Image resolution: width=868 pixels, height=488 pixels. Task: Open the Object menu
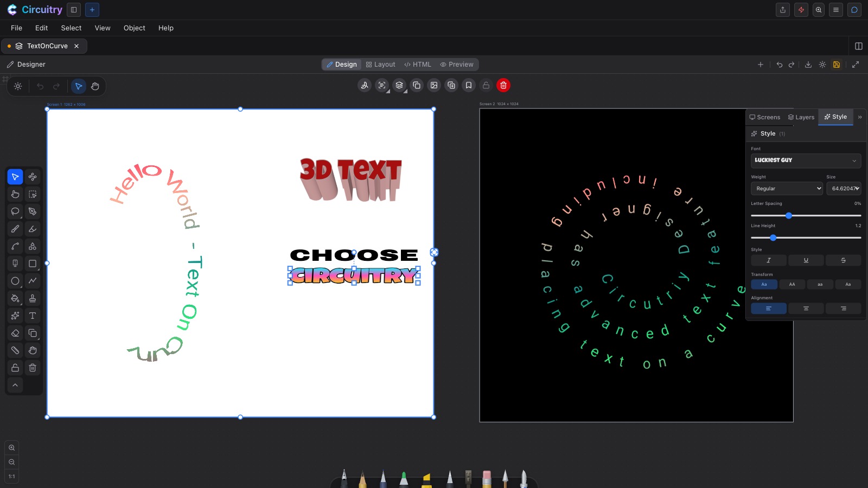click(x=135, y=28)
